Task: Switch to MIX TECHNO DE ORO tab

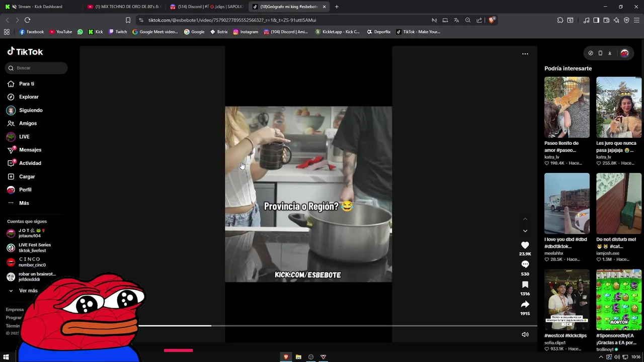Action: [x=123, y=7]
